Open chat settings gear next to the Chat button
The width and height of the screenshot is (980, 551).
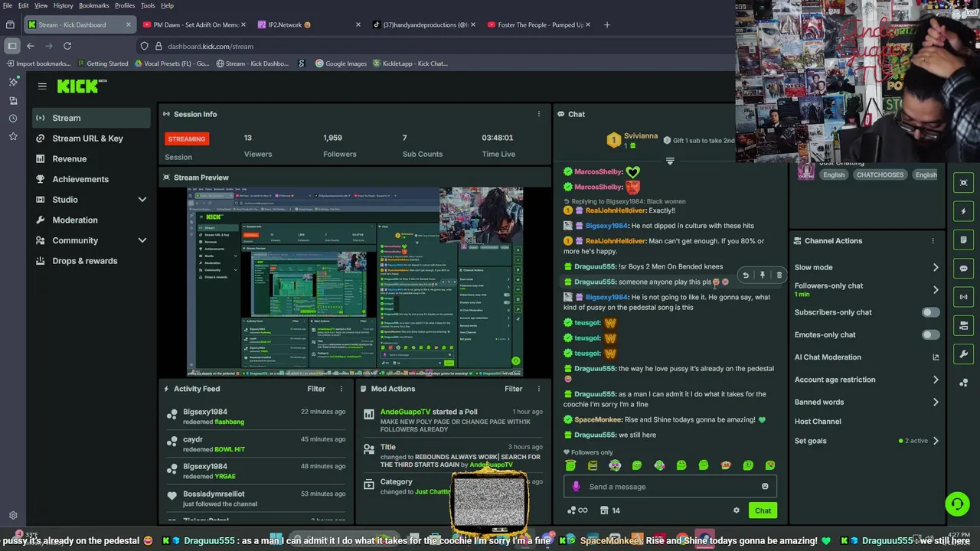click(x=737, y=510)
